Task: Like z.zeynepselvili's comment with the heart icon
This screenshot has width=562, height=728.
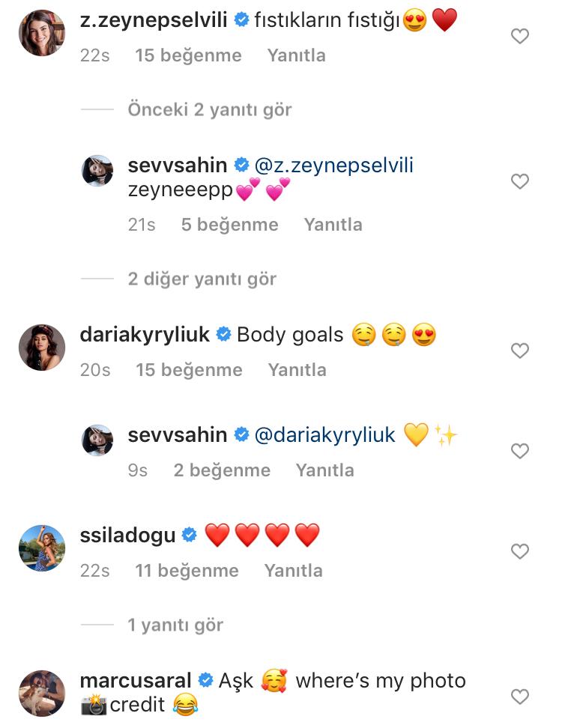Action: click(520, 36)
